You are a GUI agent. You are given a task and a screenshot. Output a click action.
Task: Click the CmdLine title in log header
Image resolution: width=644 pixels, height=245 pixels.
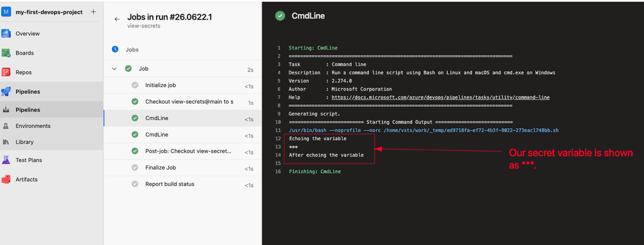point(308,16)
